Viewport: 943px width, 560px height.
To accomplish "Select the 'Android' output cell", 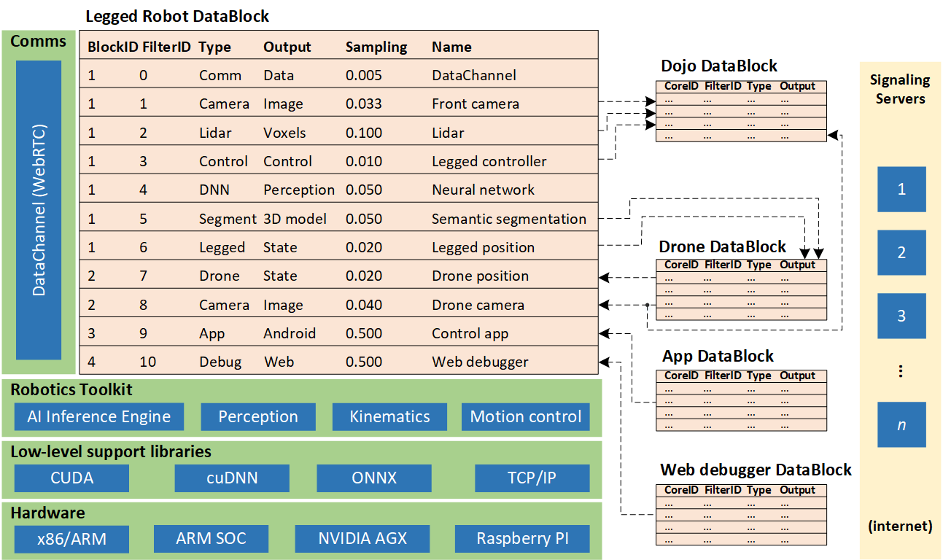I will click(x=290, y=333).
